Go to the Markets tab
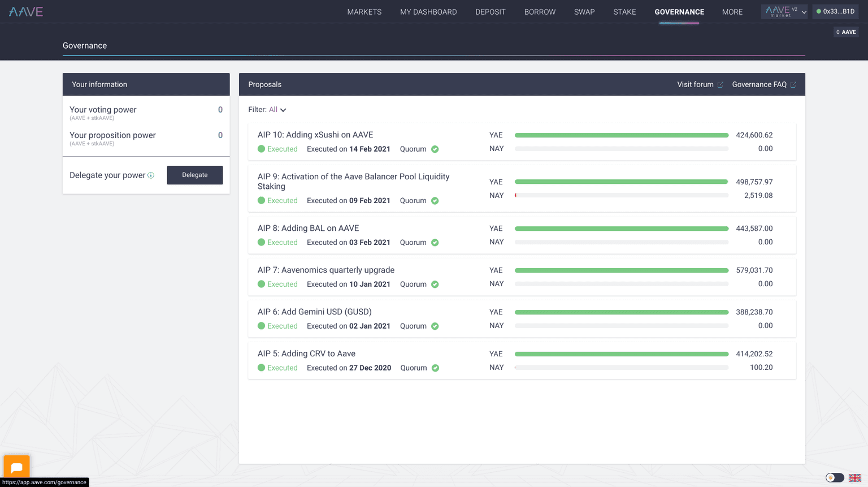 (364, 12)
